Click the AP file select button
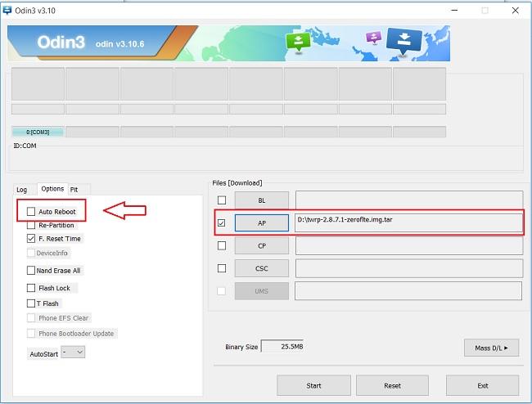This screenshot has width=532, height=404. 261,222
